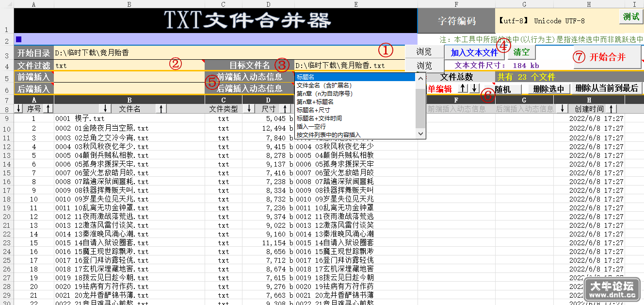
Task: Select 标题名+文件时间 from the list
Action: [355, 118]
